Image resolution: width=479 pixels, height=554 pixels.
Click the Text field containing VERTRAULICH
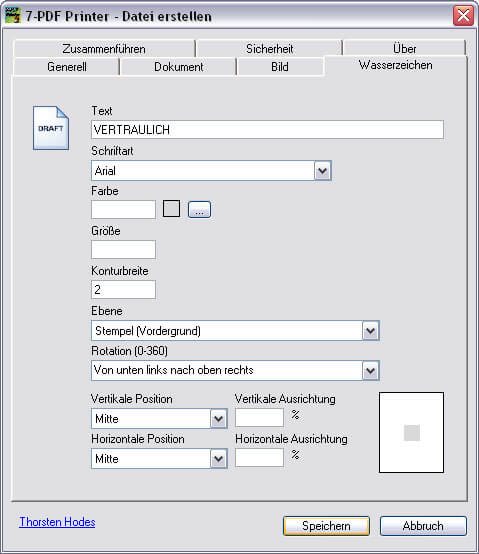point(267,130)
